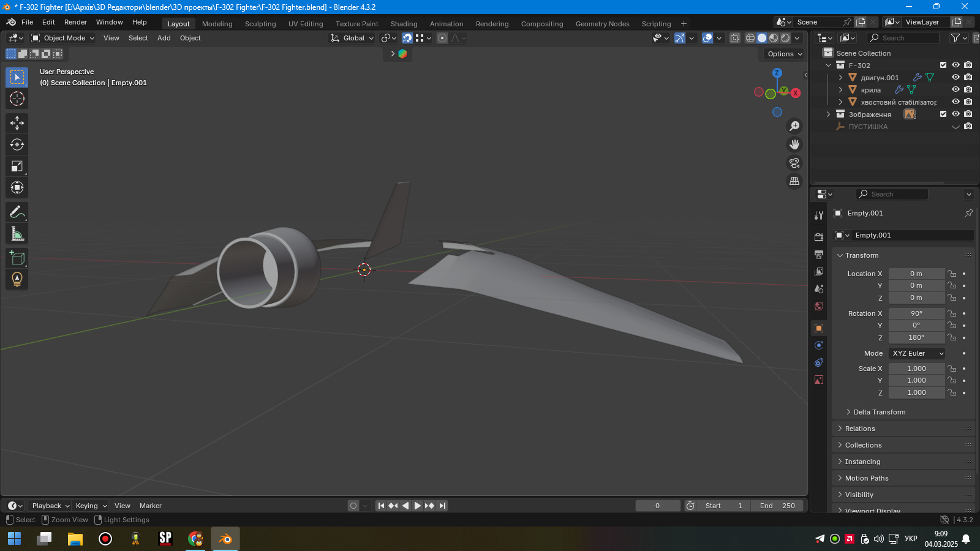Screen dimensions: 980x551
Task: Uncheck the F-302 collection checkbox
Action: [x=943, y=65]
